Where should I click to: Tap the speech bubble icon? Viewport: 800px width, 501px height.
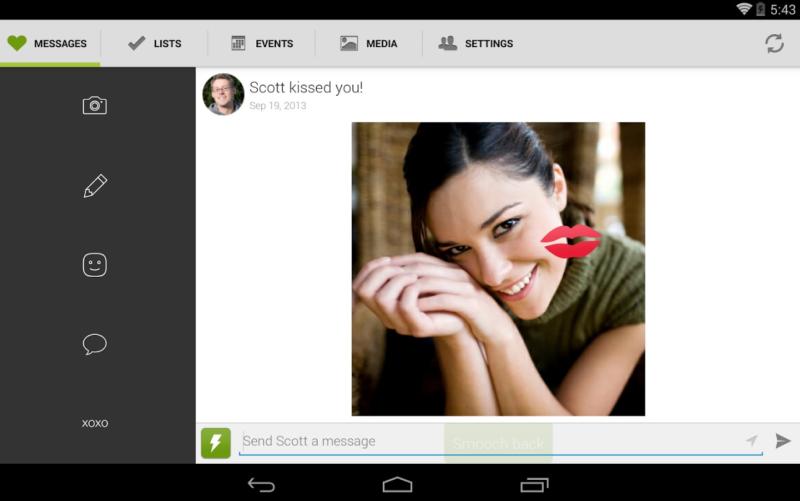(x=95, y=344)
